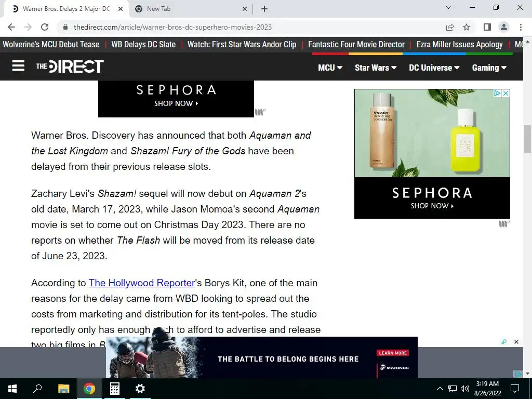Select the Warner Bros. Delays 2 Major DC tab
532x399 pixels.
[66, 9]
